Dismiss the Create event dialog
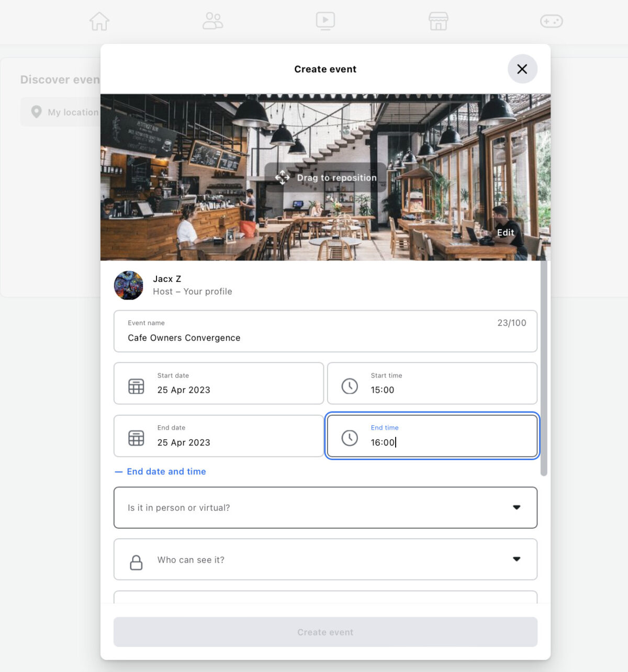628x672 pixels. coord(522,69)
